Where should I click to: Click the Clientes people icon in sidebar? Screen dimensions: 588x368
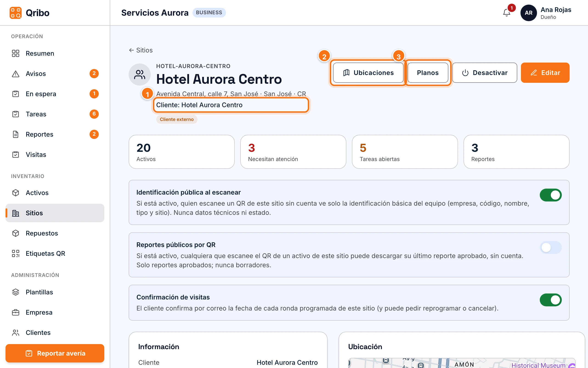16,333
